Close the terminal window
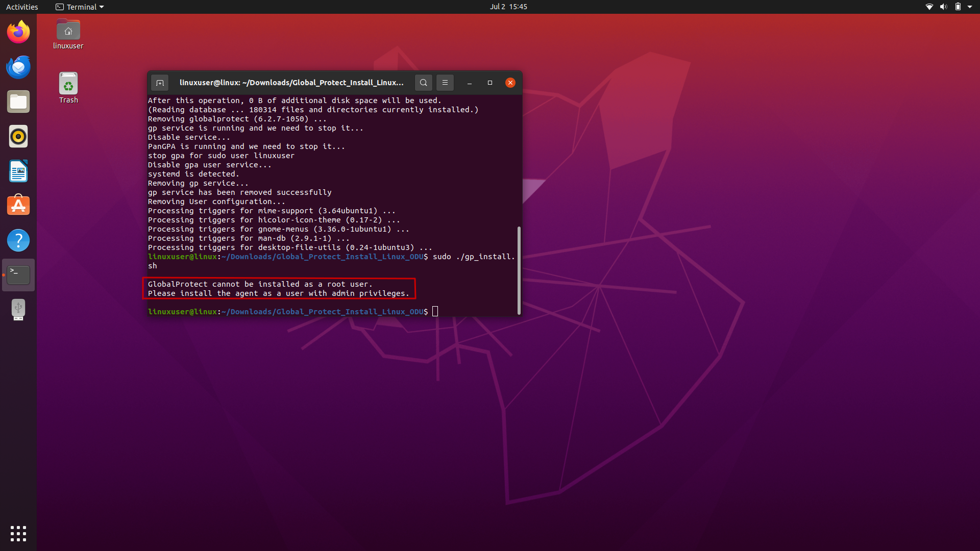Screen dimensions: 980x551 [x=510, y=83]
